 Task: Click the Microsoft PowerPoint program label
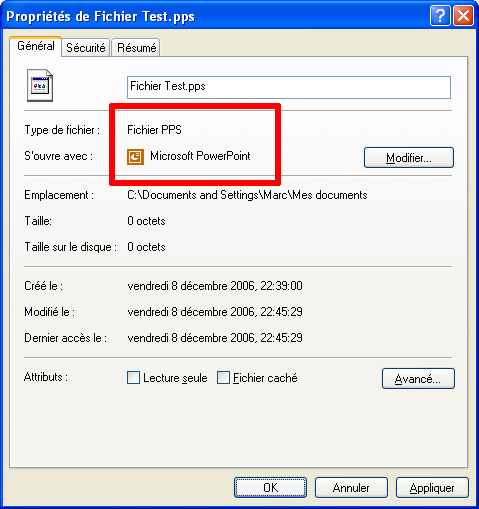[200, 156]
